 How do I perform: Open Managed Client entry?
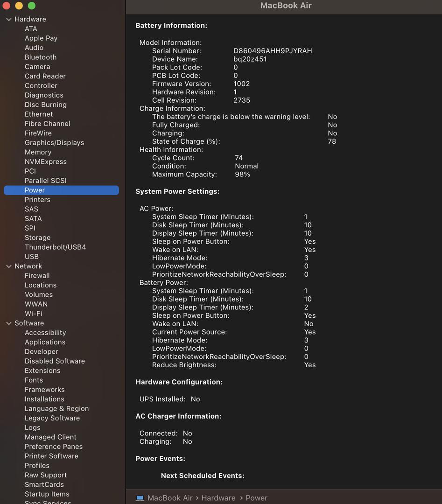(x=50, y=437)
